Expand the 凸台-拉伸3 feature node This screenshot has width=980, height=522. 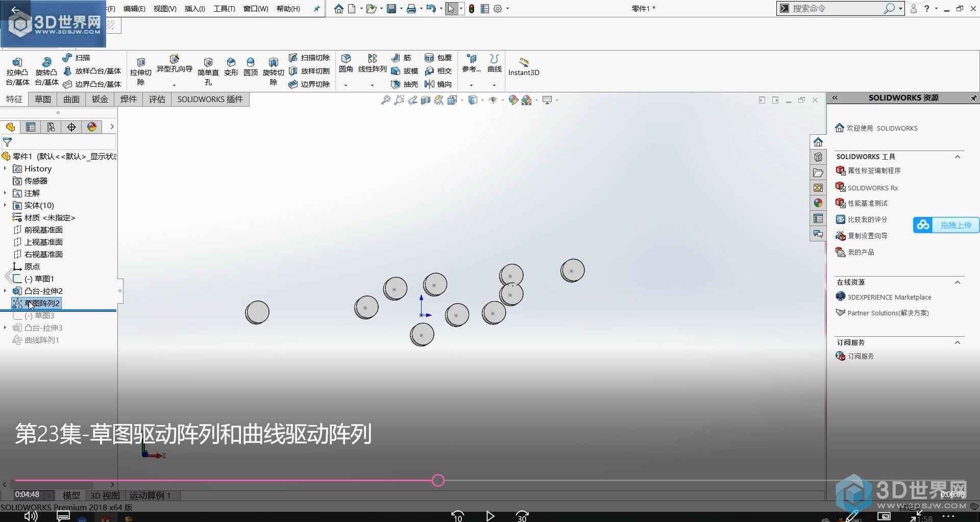tap(5, 328)
